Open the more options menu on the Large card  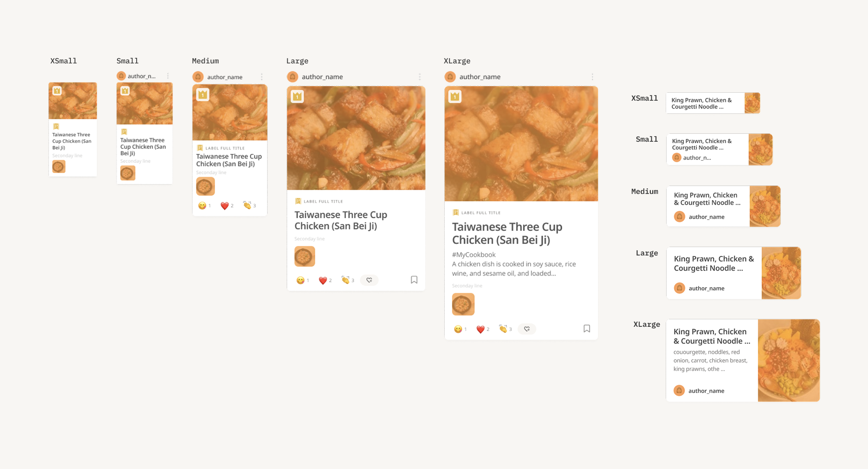[420, 77]
